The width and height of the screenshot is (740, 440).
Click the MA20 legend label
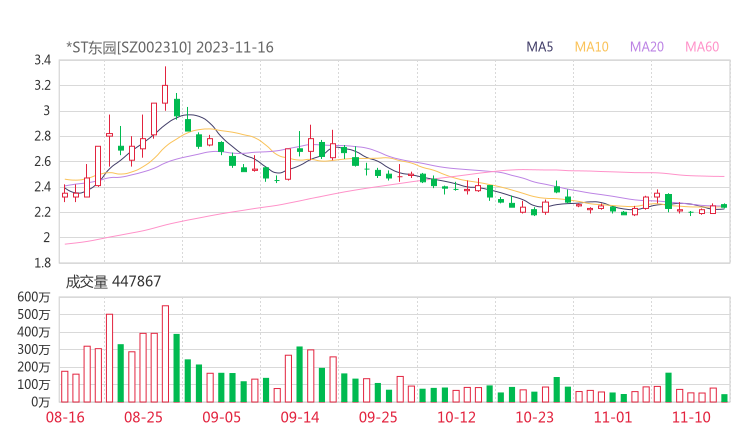[x=647, y=47]
